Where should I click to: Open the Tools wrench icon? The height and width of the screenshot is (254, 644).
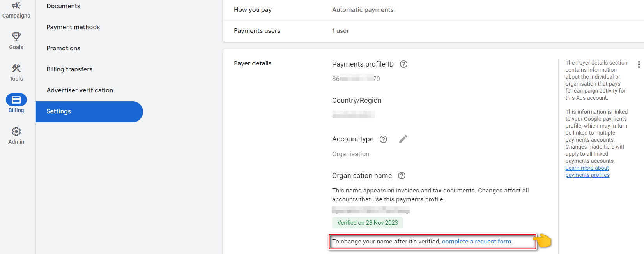coord(16,68)
